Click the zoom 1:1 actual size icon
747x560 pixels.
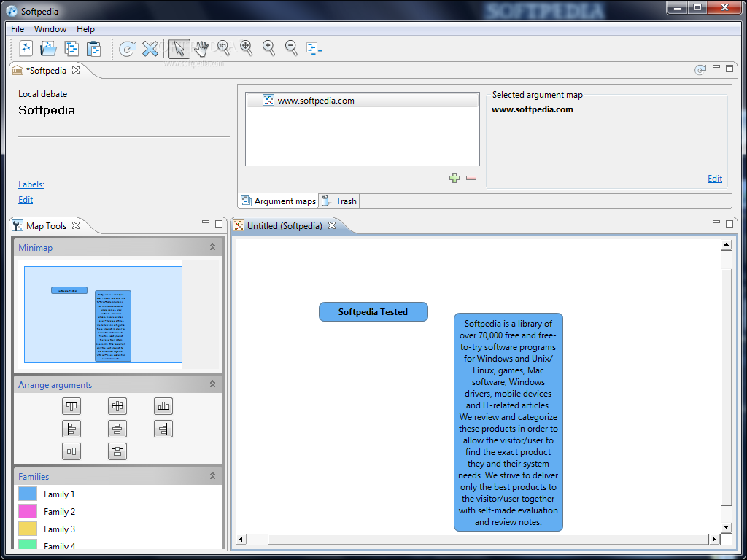pyautogui.click(x=223, y=47)
